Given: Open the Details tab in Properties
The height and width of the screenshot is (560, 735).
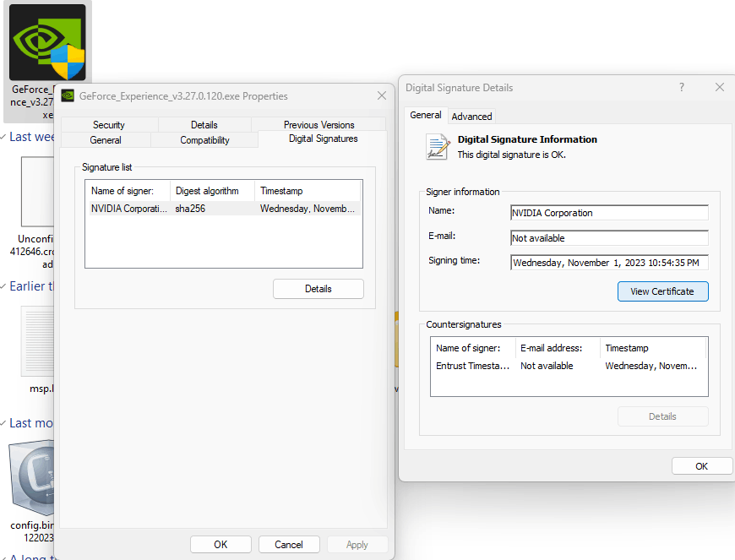Looking at the screenshot, I should pos(204,125).
